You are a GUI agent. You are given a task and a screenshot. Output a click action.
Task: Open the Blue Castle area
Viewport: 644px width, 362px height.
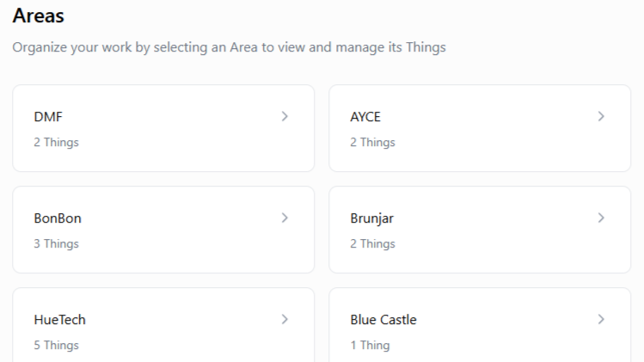pyautogui.click(x=383, y=320)
